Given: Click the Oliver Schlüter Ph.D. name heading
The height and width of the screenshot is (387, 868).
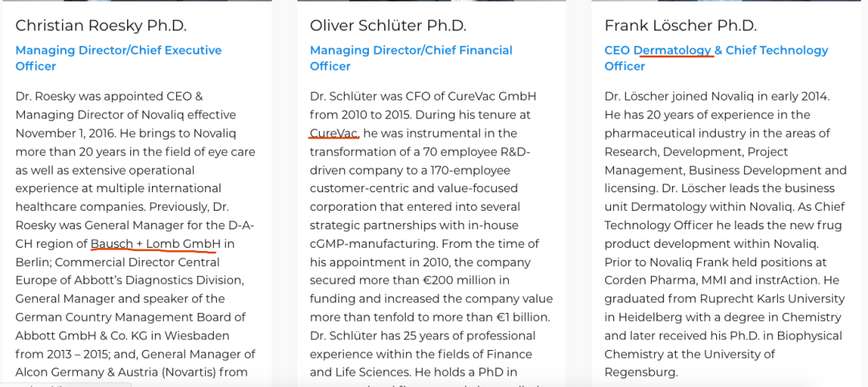Looking at the screenshot, I should 388,26.
